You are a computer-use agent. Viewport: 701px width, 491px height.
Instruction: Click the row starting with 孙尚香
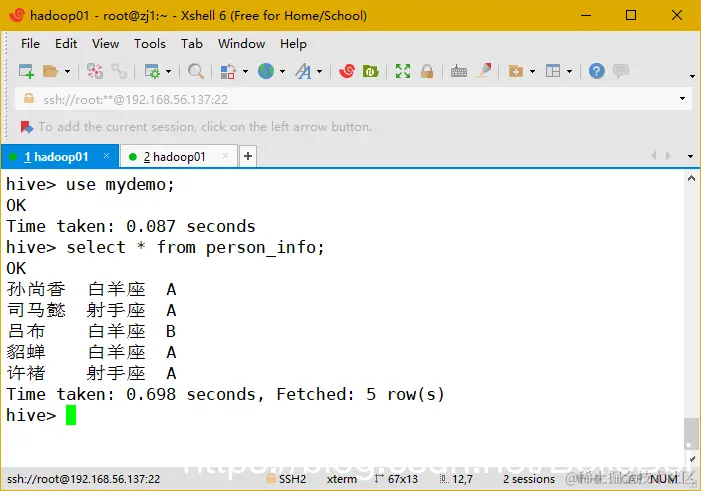point(91,289)
